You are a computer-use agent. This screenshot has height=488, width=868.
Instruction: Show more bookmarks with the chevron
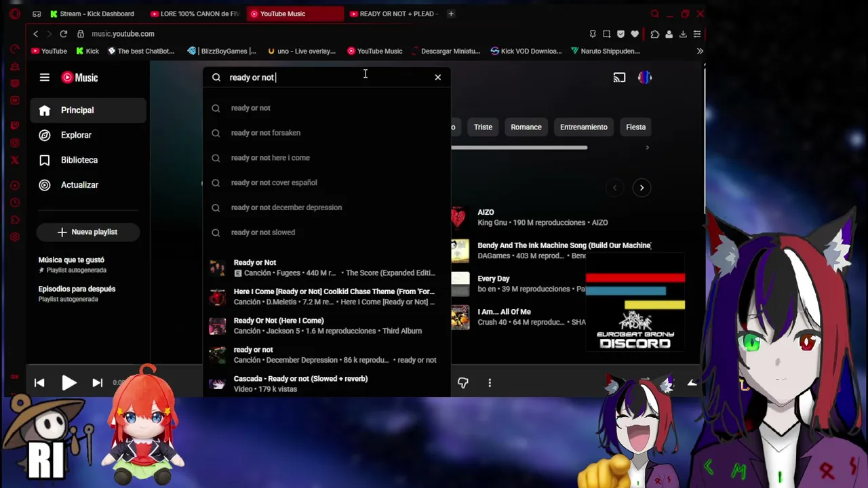click(700, 51)
